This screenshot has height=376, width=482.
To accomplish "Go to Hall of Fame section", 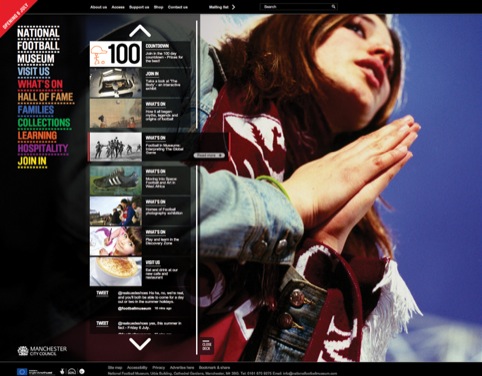I will tap(45, 97).
